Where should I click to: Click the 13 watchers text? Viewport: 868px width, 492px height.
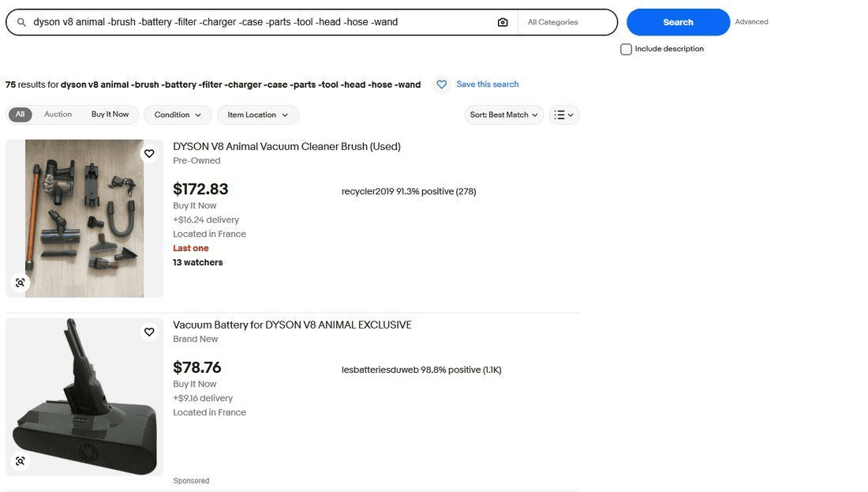click(197, 263)
